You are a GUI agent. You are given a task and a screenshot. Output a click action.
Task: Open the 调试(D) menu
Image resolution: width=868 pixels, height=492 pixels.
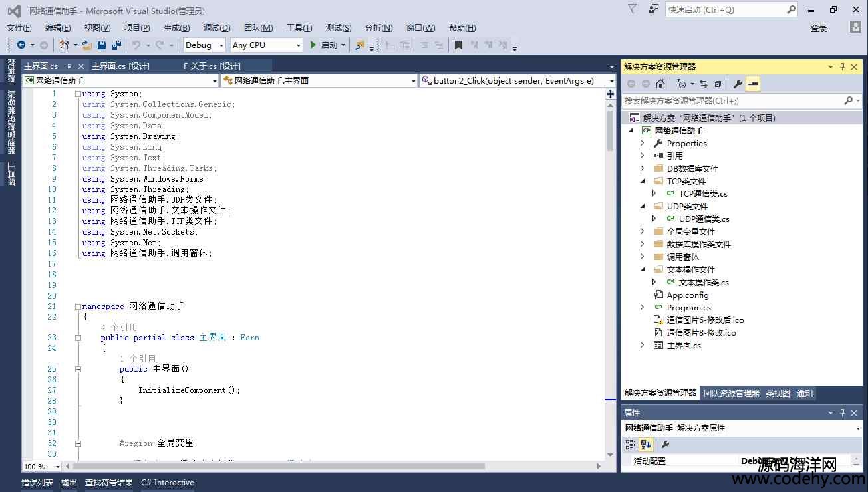[217, 27]
